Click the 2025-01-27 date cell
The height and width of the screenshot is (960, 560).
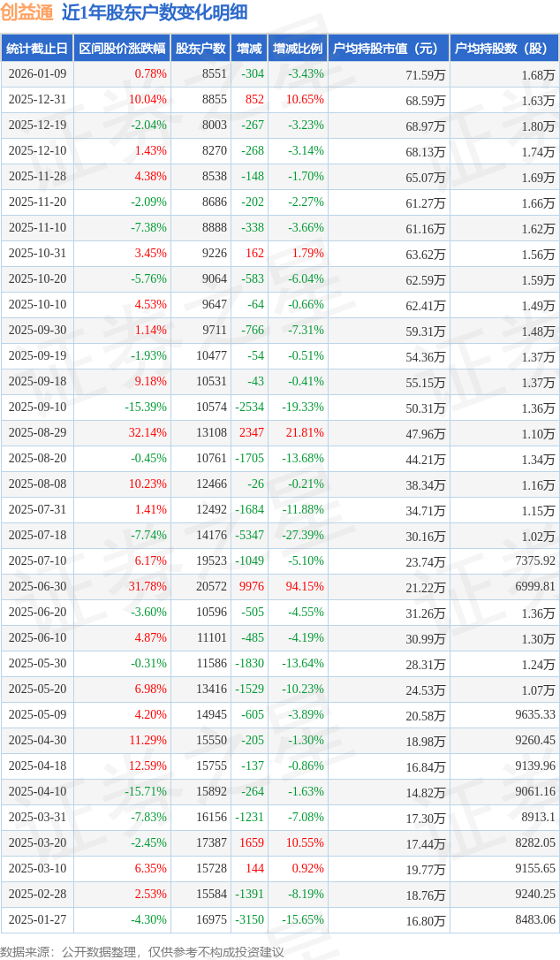36,920
